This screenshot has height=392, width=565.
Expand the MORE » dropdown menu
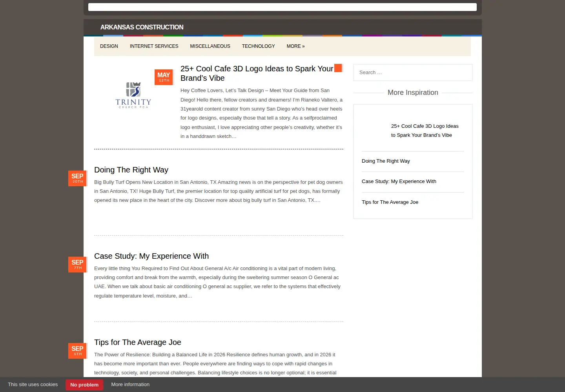click(x=295, y=46)
